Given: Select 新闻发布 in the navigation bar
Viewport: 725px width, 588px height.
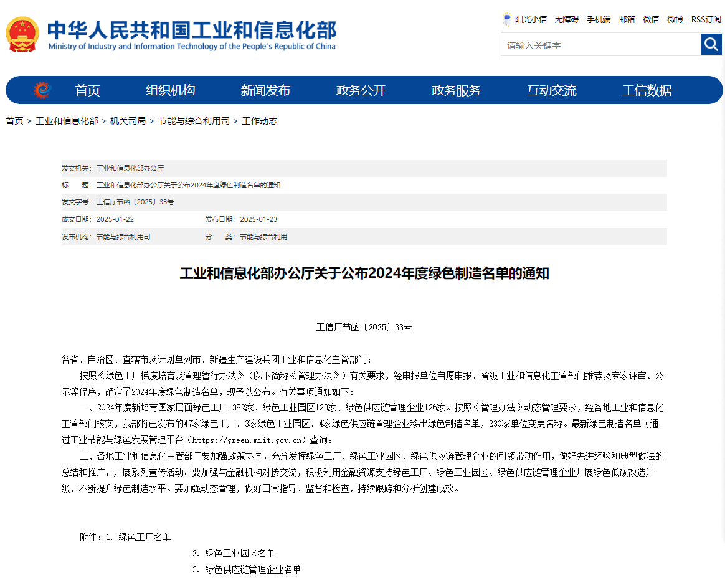Looking at the screenshot, I should 265,90.
